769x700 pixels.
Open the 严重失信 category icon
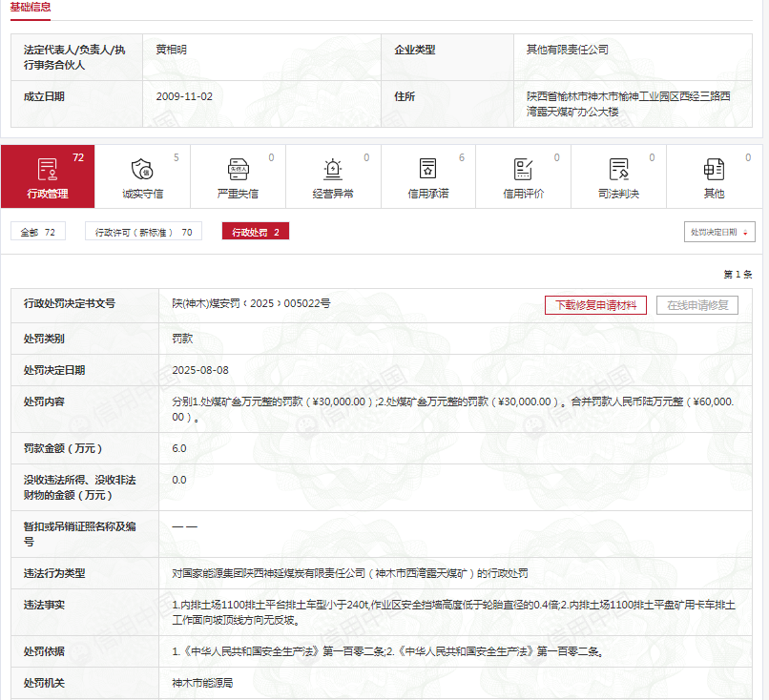point(238,170)
